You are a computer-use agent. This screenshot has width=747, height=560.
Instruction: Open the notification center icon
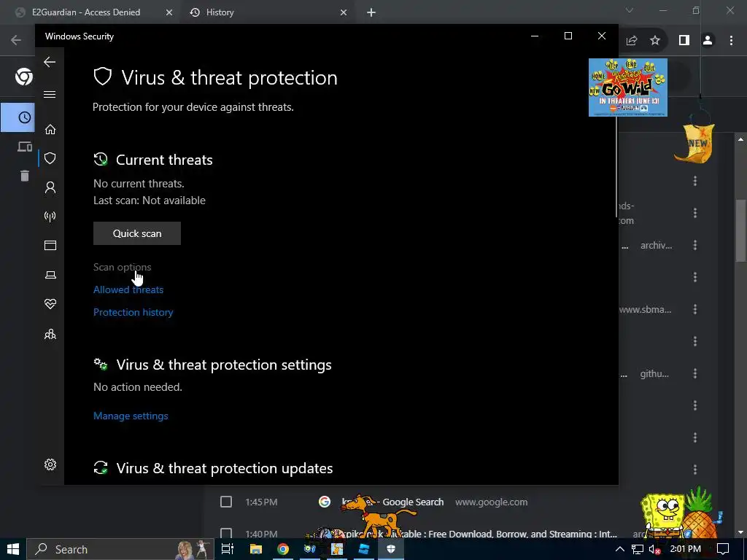coord(723,549)
